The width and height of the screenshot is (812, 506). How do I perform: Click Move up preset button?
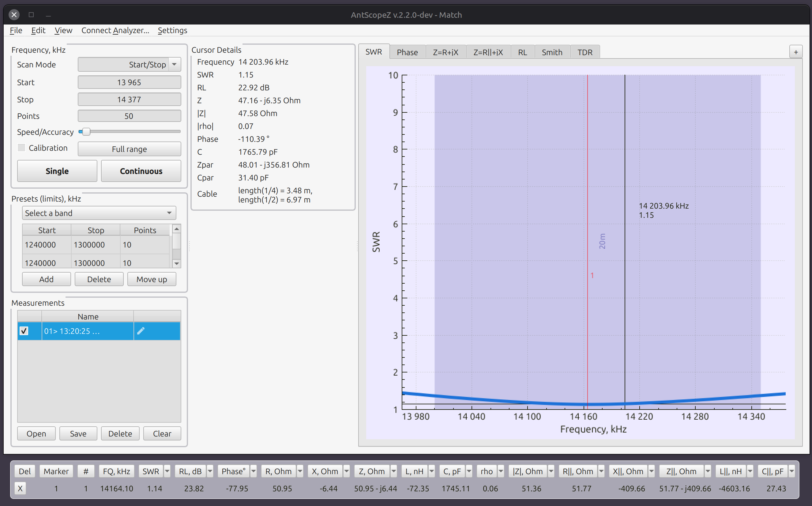point(152,279)
